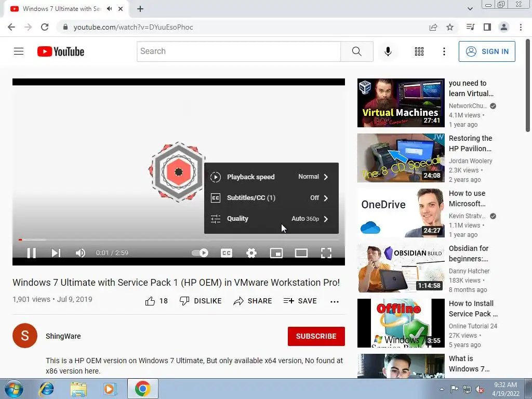Open 'How to Install Service Pack...' title

tap(473, 309)
